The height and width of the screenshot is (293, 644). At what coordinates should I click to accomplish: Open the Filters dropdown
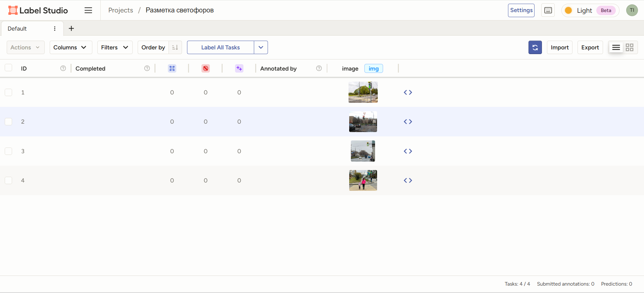(114, 47)
